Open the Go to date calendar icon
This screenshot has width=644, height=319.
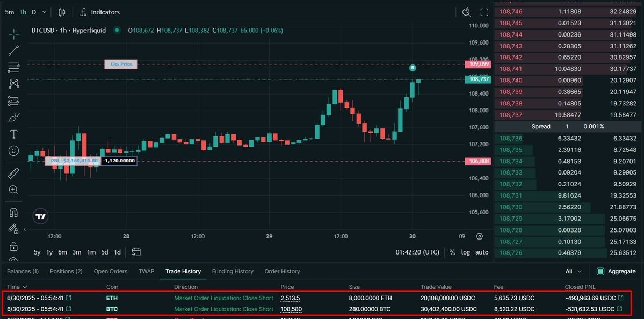coord(136,252)
